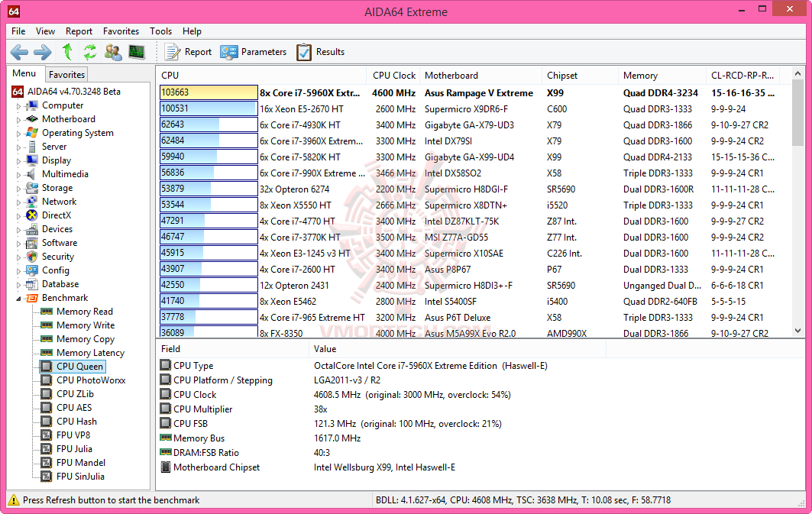This screenshot has width=812, height=514.
Task: Sort by the CPU Clock column header
Action: point(393,75)
